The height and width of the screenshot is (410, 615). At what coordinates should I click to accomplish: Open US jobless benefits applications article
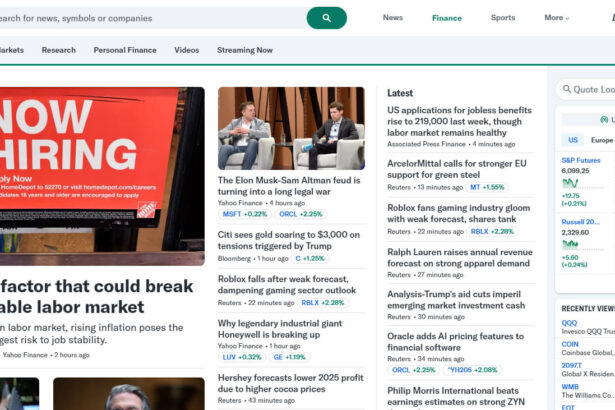click(459, 121)
